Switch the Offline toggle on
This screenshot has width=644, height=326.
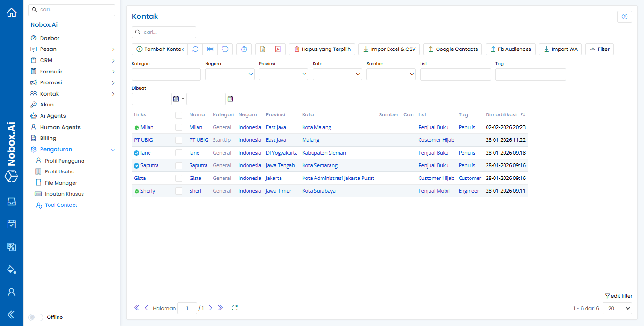(x=35, y=317)
